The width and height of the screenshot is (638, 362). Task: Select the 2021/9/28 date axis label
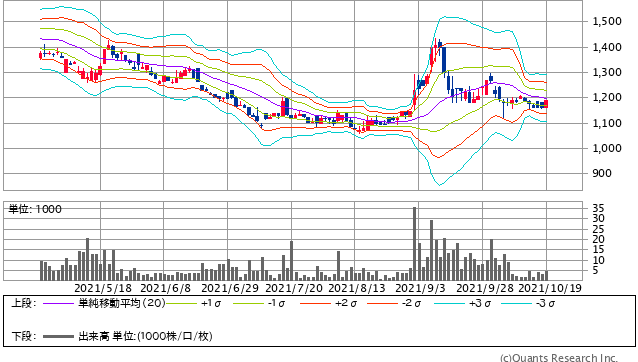[x=485, y=288]
